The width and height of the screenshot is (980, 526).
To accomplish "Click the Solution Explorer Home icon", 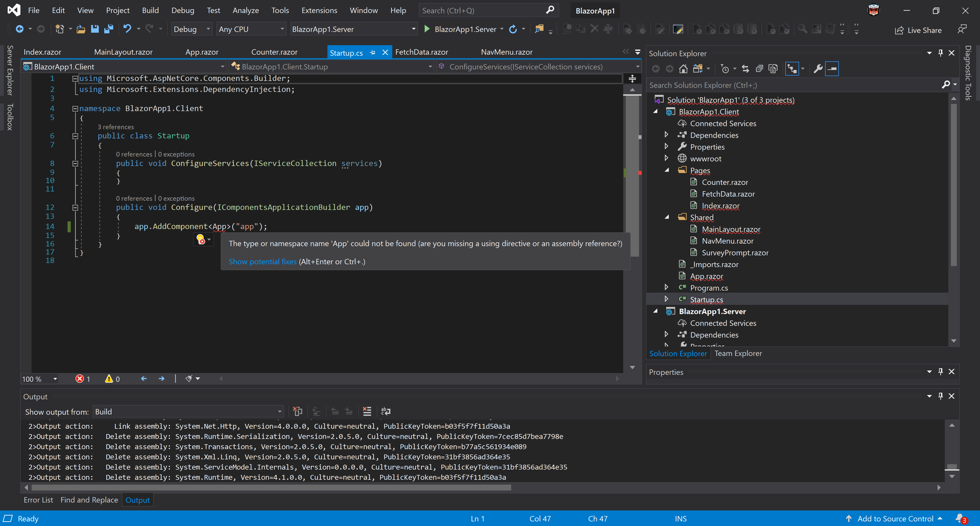I will coord(683,69).
